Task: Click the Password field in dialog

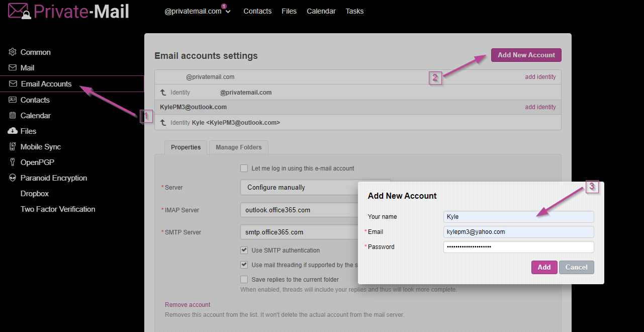Action: point(518,247)
